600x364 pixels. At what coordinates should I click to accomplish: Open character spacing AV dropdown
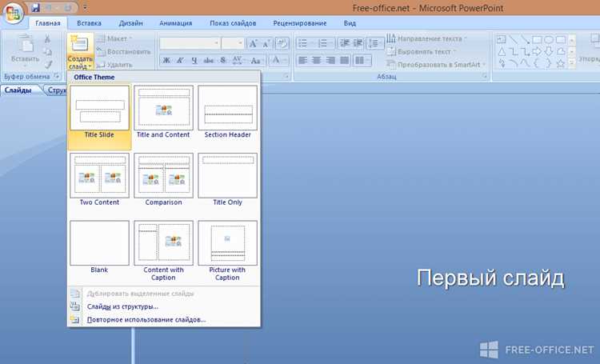pyautogui.click(x=238, y=61)
